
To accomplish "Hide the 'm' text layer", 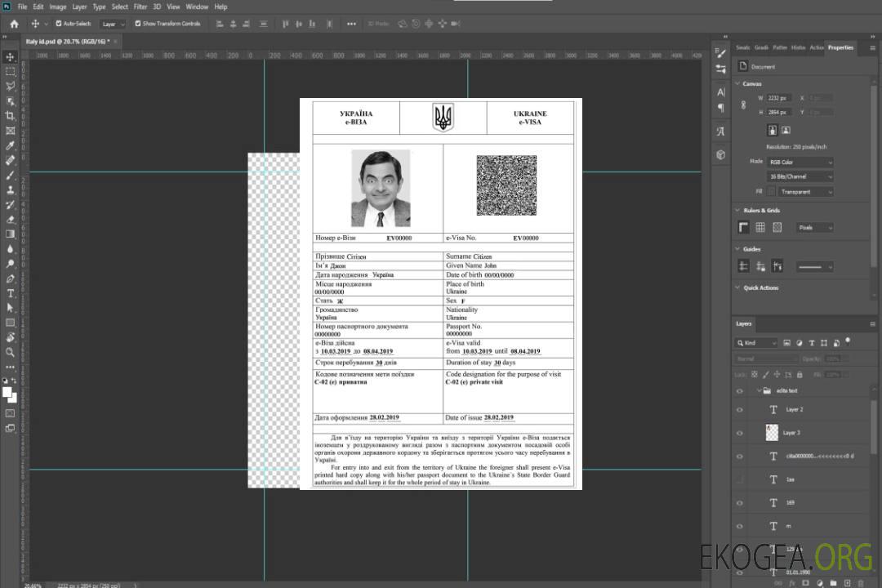I will [740, 527].
